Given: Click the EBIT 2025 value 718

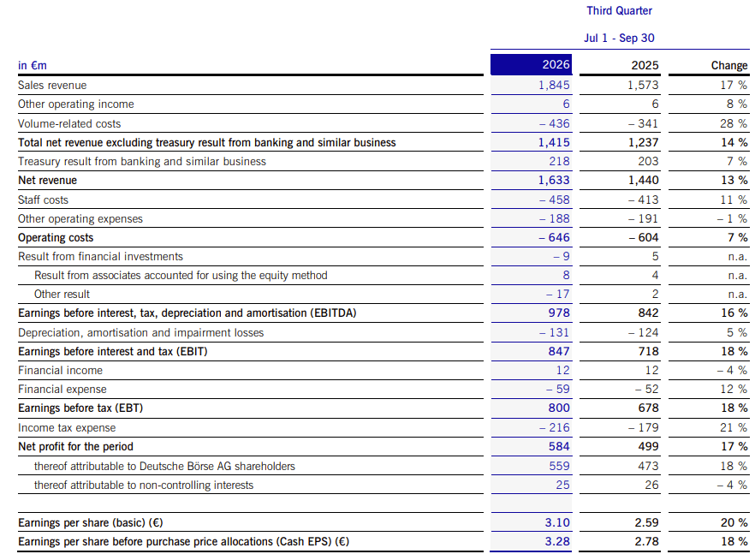Looking at the screenshot, I should (648, 352).
